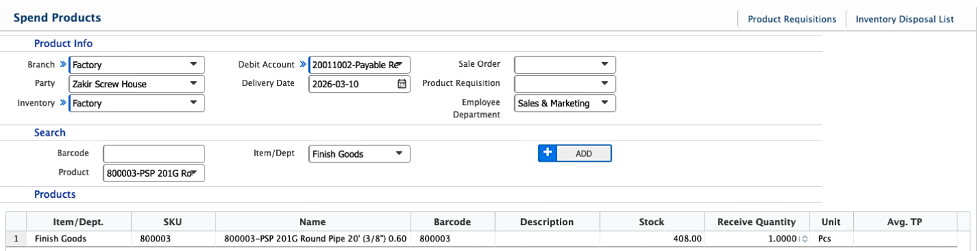The image size is (980, 251).
Task: Expand the Inventory dropdown
Action: tap(137, 103)
